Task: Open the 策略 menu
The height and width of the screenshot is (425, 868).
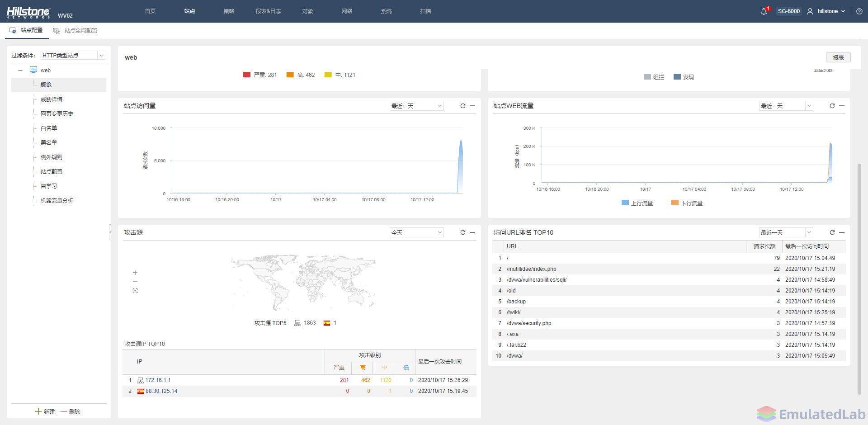Action: click(229, 11)
